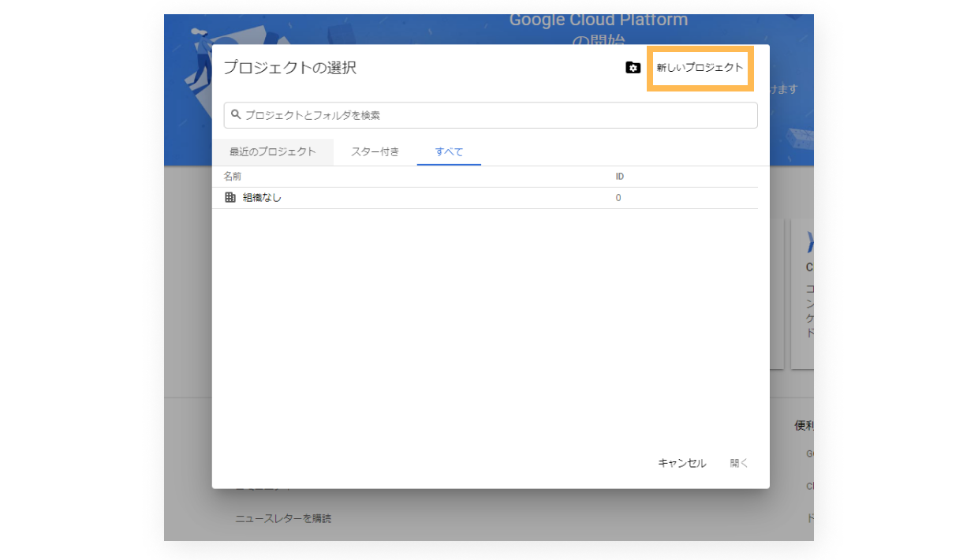Viewport: 978px width, 560px height.
Task: Open the スター付き tab
Action: [x=375, y=152]
